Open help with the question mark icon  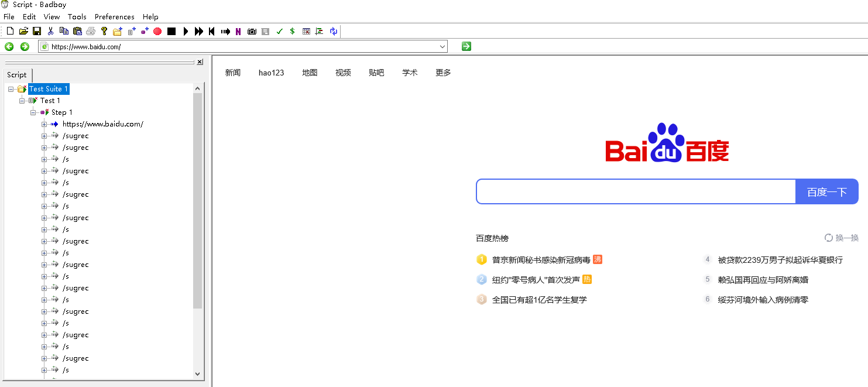(104, 31)
